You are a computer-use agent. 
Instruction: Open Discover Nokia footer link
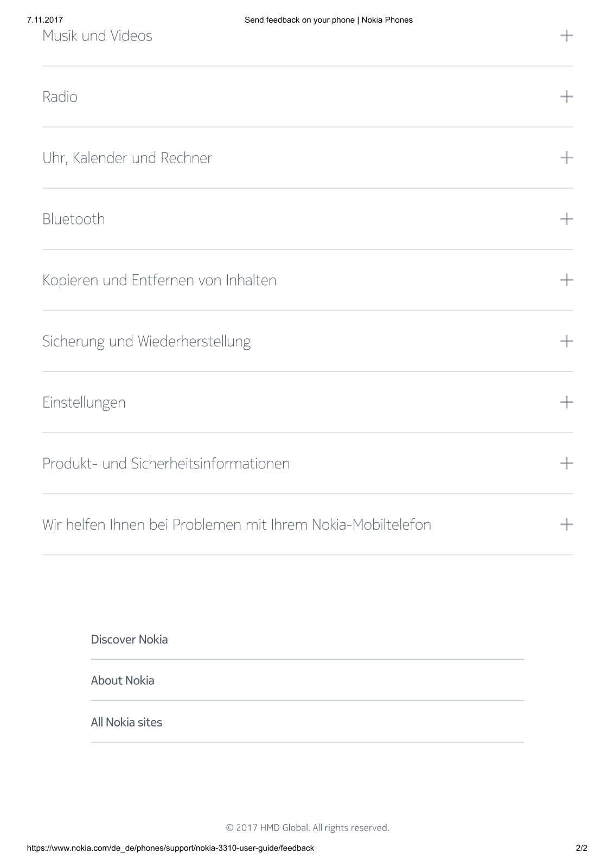click(x=129, y=639)
